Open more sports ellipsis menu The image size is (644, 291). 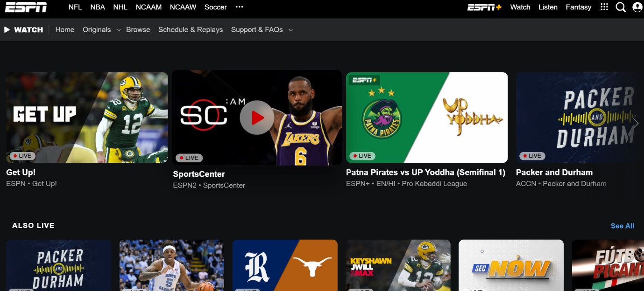pyautogui.click(x=240, y=7)
